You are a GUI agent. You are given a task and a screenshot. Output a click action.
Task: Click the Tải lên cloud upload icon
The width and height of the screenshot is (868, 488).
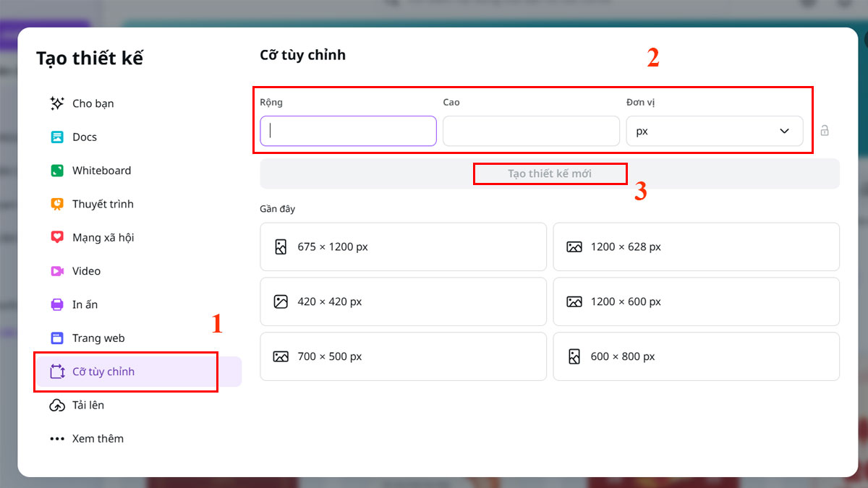57,406
